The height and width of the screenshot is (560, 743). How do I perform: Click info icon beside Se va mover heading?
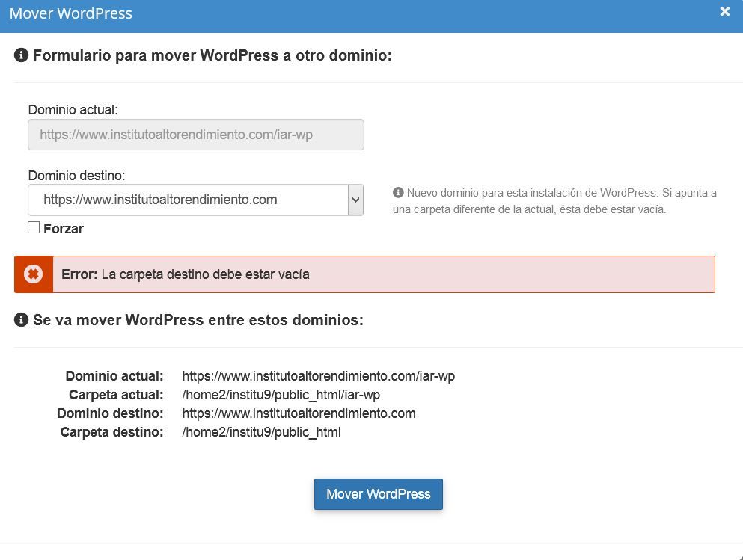click(21, 319)
